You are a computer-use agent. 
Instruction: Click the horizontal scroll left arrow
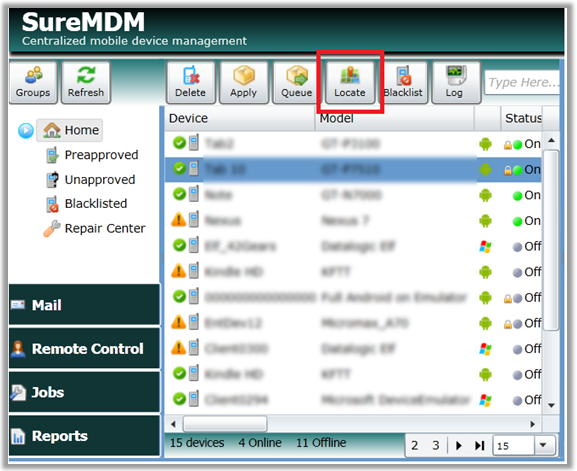173,424
